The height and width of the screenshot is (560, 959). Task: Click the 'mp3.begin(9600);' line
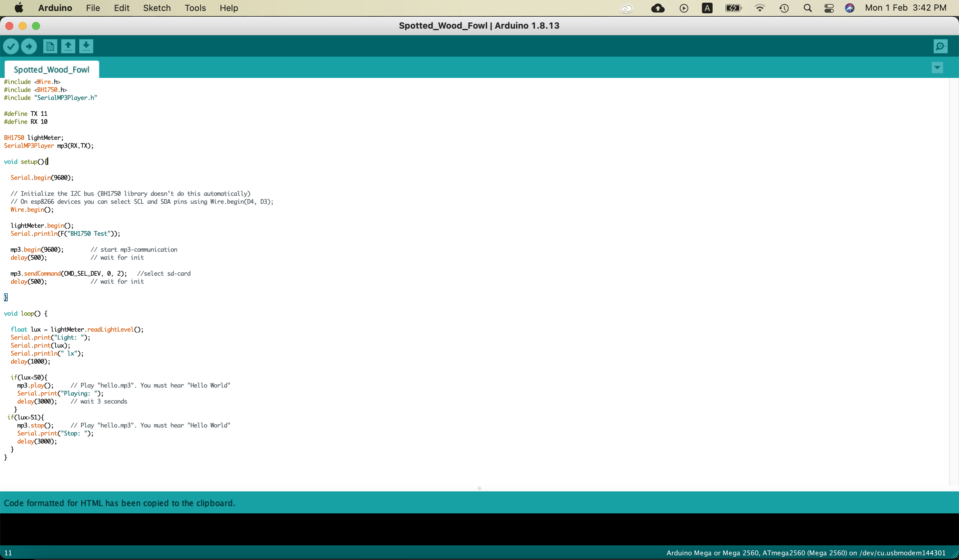coord(37,250)
